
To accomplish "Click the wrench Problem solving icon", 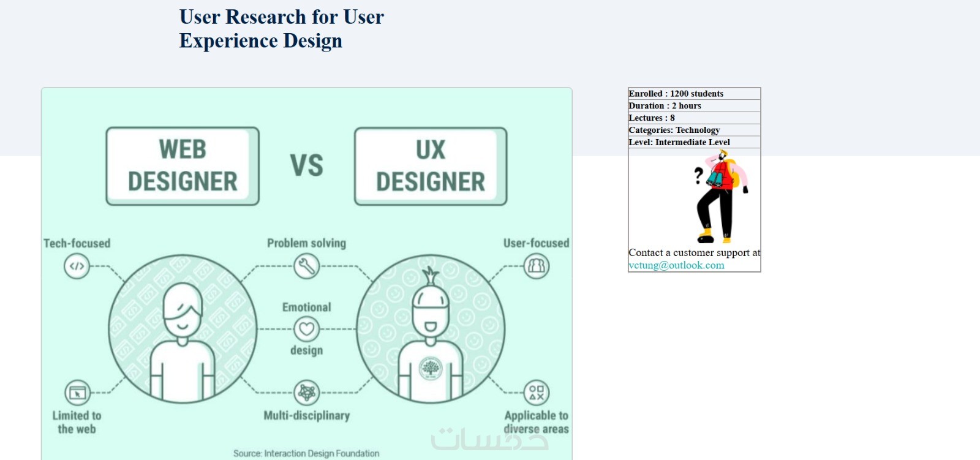I will [x=306, y=266].
